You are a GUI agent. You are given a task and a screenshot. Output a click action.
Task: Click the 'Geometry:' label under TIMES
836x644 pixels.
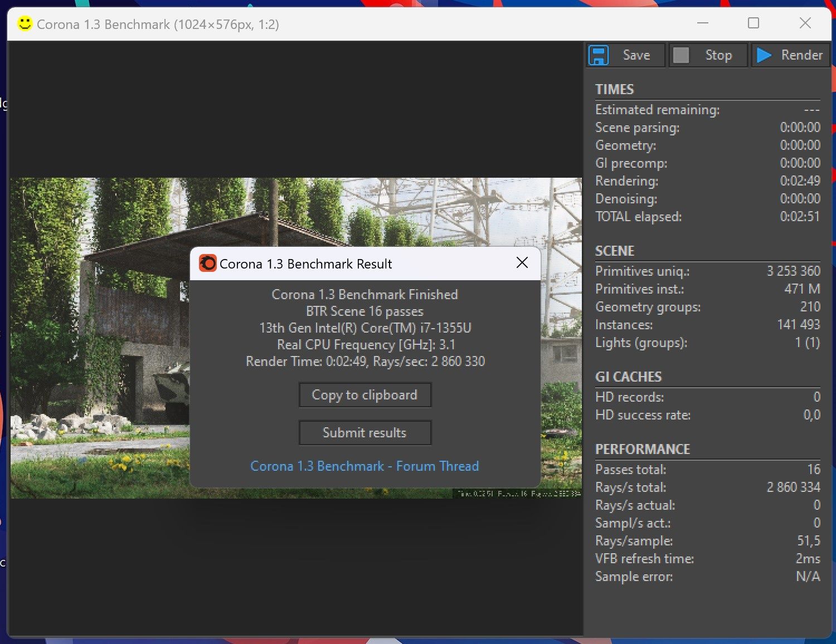click(x=626, y=145)
